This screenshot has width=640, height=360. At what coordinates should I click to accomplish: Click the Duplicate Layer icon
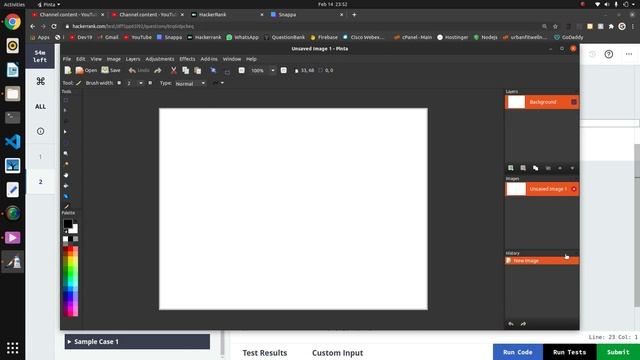(535, 168)
